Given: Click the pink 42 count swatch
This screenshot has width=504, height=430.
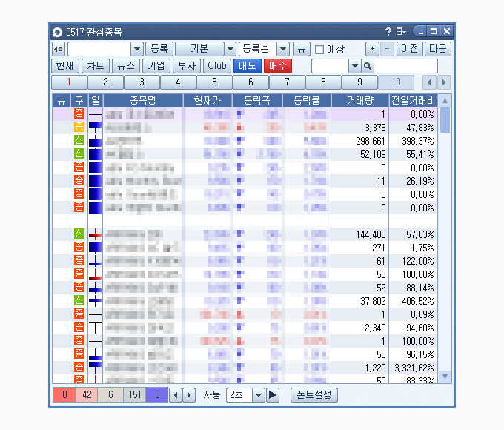Looking at the screenshot, I should pos(87,395).
